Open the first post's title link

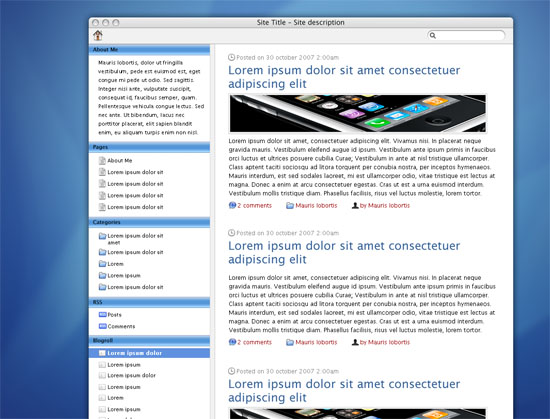click(x=344, y=77)
